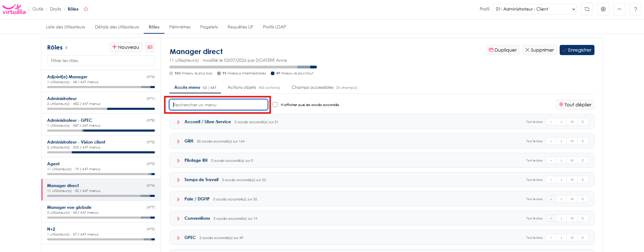Switch to the Périmètres tab
644x252 pixels.
coord(180,27)
